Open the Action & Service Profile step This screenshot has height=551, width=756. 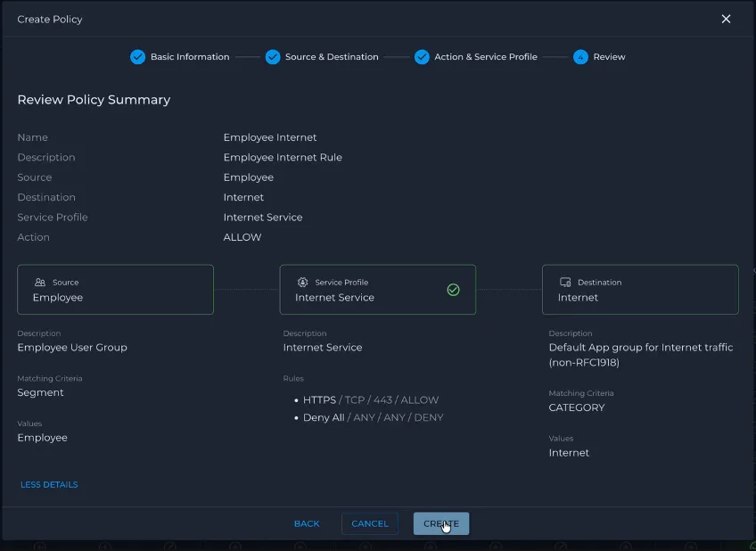pyautogui.click(x=486, y=57)
